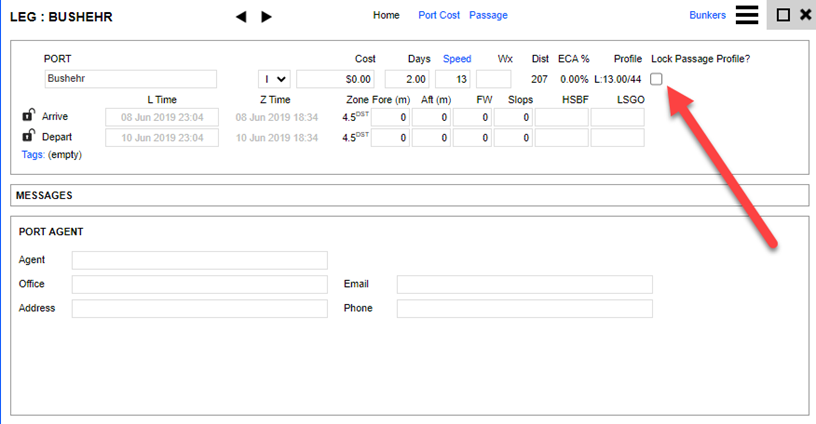
Task: Maximize the leg panel window
Action: 783,15
